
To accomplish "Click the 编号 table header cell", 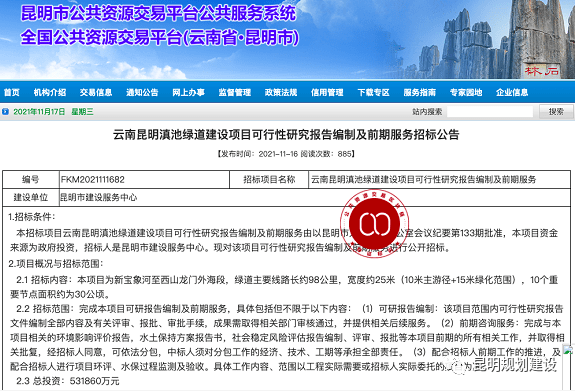I will click(31, 179).
